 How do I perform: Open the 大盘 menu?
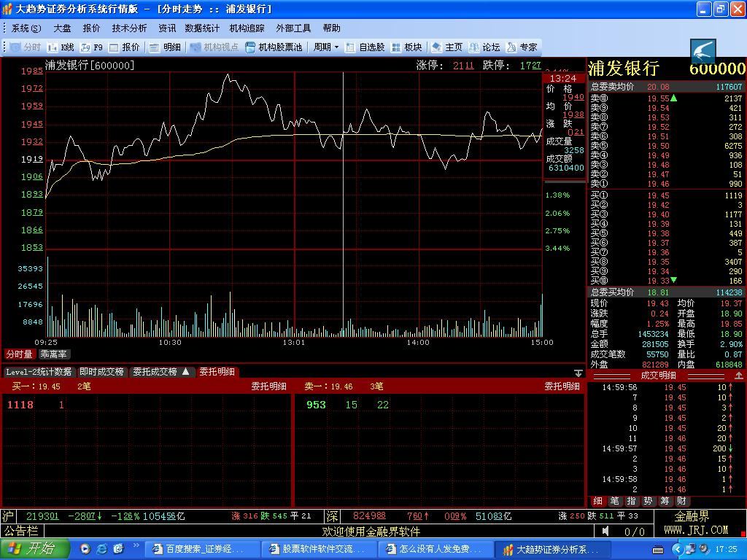(62, 28)
